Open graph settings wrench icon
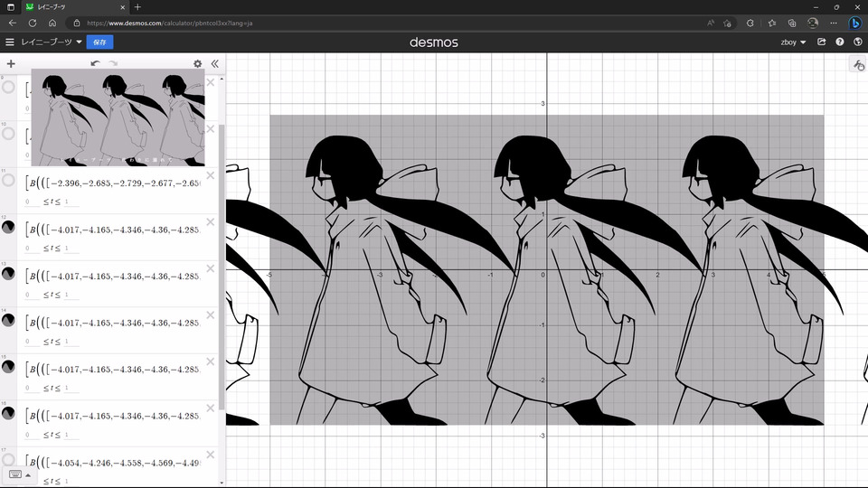The height and width of the screenshot is (488, 868). [859, 65]
